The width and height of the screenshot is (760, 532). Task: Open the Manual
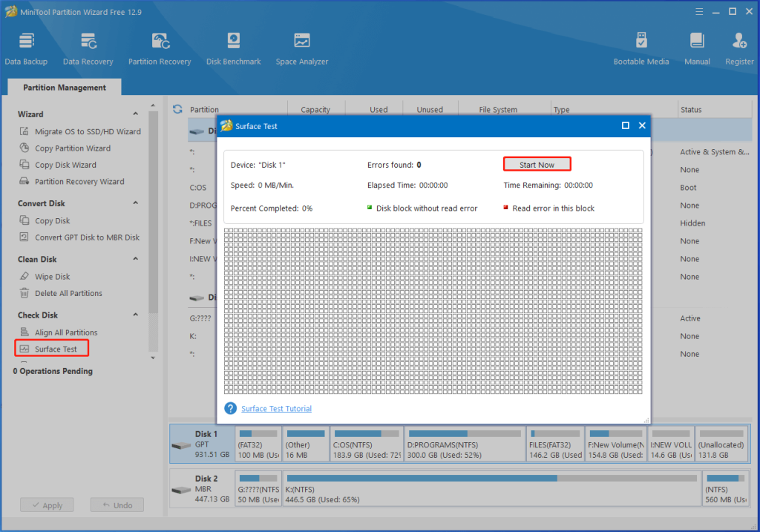click(x=697, y=48)
